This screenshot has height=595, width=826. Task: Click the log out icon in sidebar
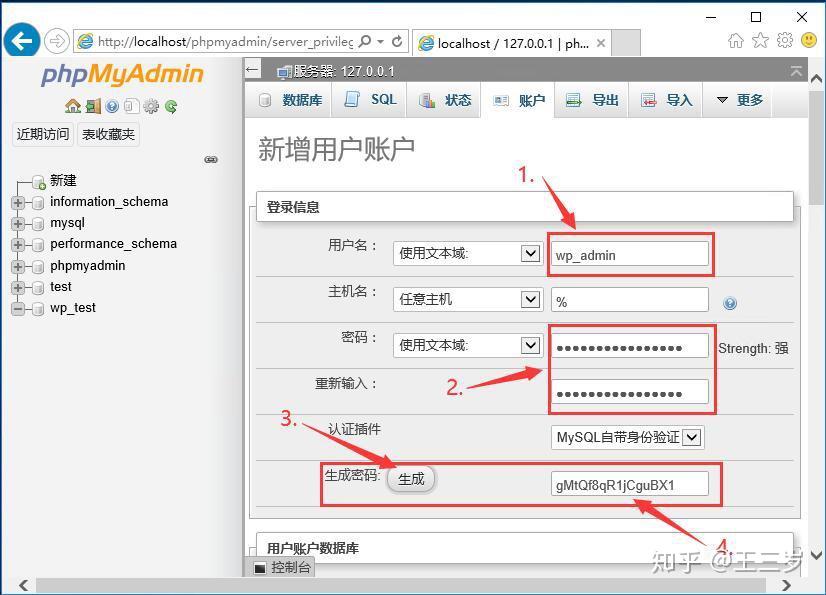[x=93, y=106]
